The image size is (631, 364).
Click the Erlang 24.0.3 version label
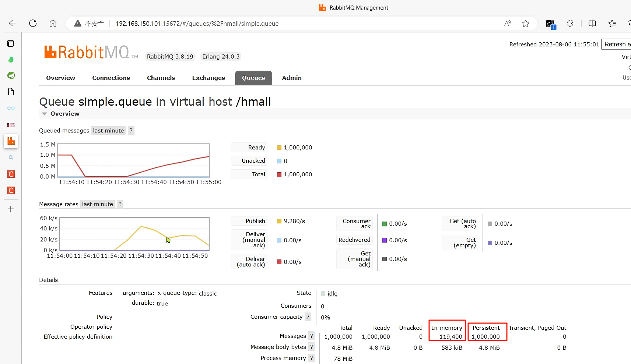(x=221, y=56)
